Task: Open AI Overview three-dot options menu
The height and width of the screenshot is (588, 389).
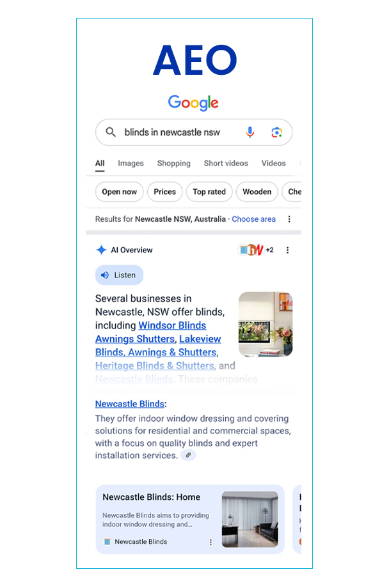Action: [288, 250]
